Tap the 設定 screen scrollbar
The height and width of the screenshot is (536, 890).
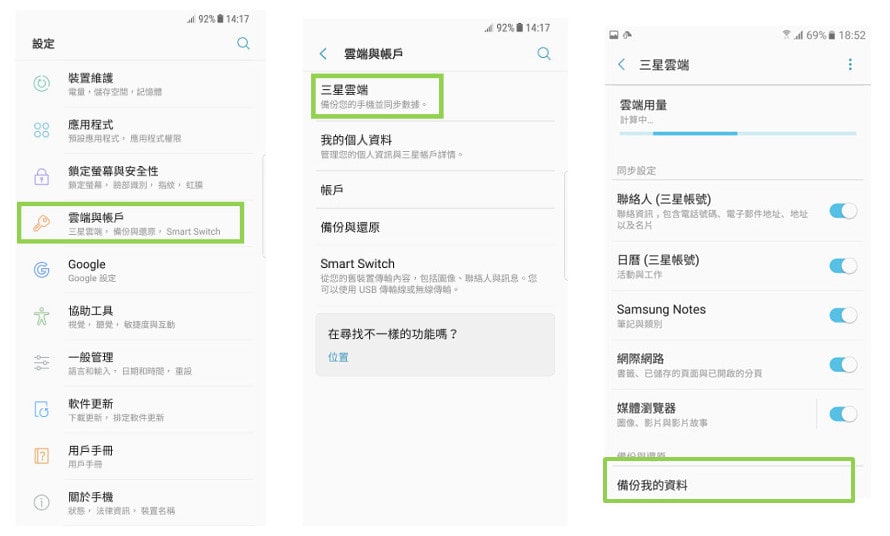click(x=264, y=206)
